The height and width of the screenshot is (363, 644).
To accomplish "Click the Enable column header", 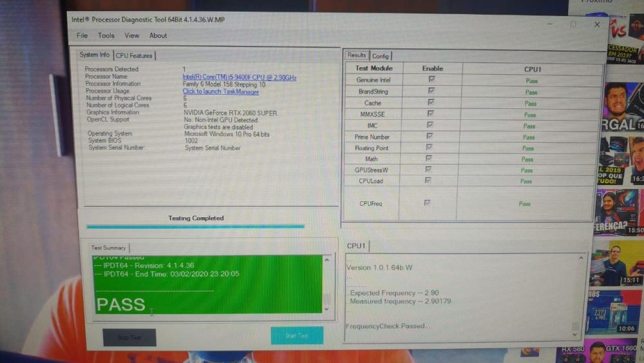I will coord(433,68).
